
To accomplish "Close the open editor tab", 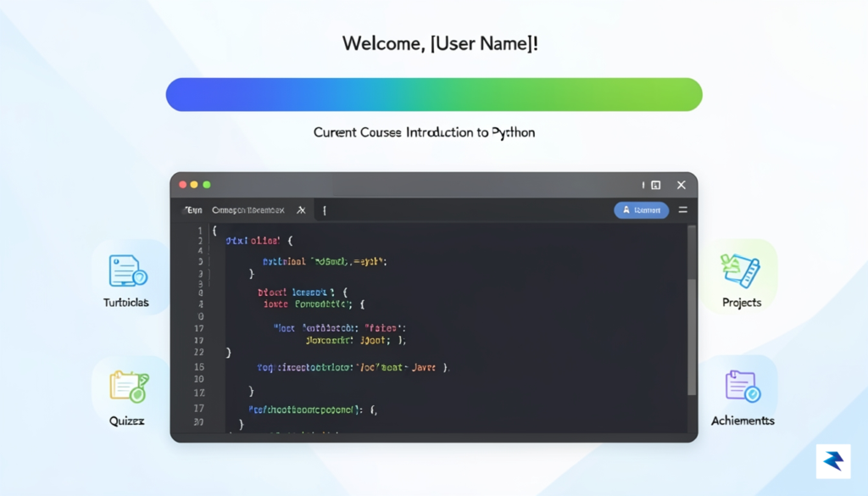I will (301, 210).
